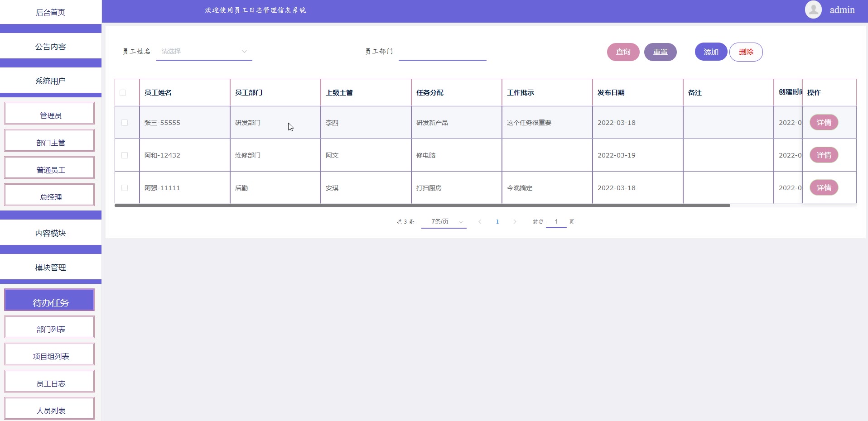Image resolution: width=868 pixels, height=421 pixels.
Task: Click the 添加 add button
Action: tap(711, 52)
